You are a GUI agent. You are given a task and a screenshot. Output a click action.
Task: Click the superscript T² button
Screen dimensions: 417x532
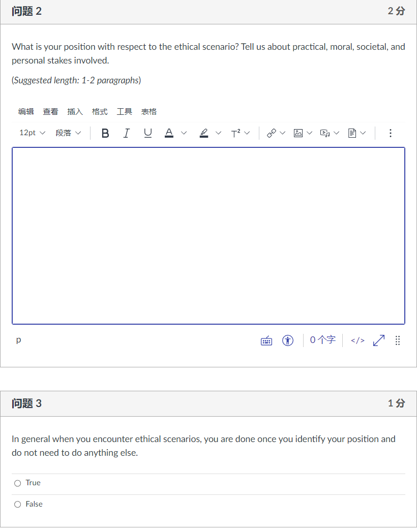pyautogui.click(x=235, y=133)
